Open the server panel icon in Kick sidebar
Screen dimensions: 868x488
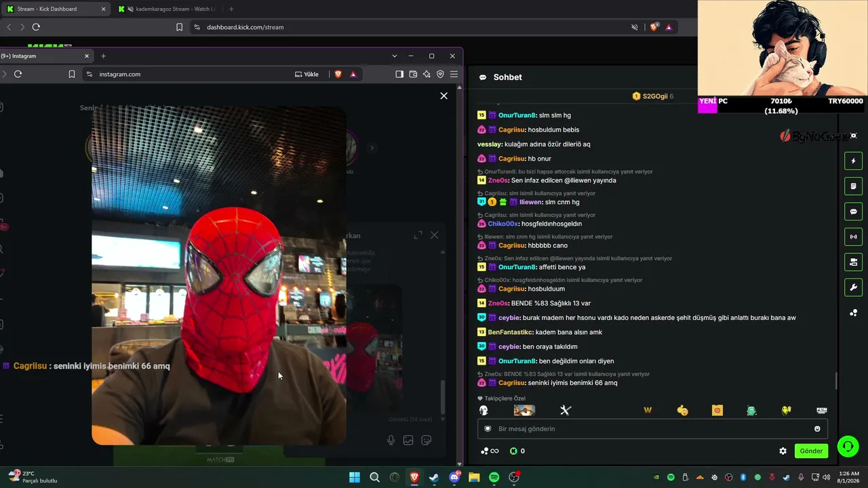point(853,262)
